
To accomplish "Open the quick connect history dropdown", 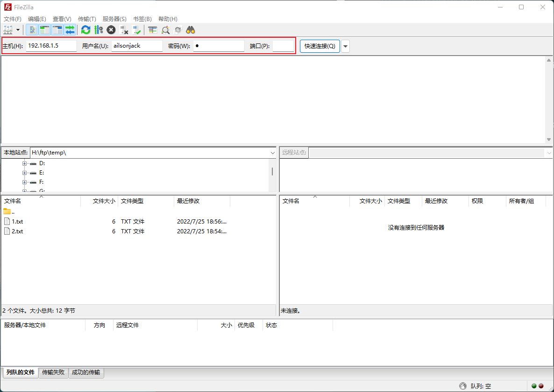I will pos(345,46).
